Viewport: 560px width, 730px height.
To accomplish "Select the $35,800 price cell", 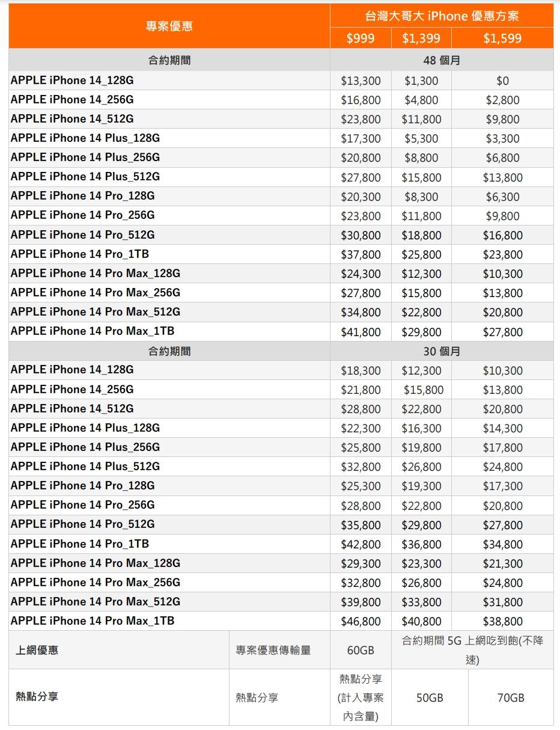I will coord(361,525).
